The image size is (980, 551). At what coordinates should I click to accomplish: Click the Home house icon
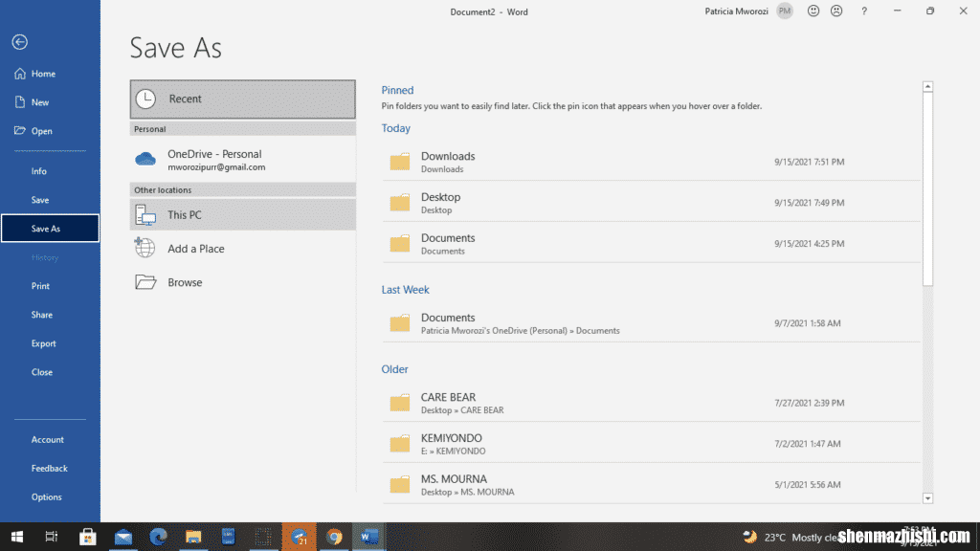click(x=20, y=74)
